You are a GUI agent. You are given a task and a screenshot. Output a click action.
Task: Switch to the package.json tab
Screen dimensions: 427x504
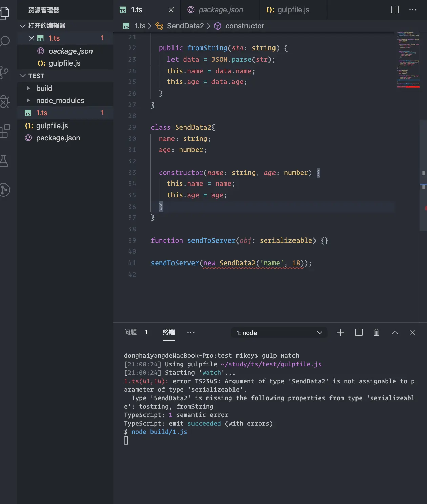(x=220, y=10)
